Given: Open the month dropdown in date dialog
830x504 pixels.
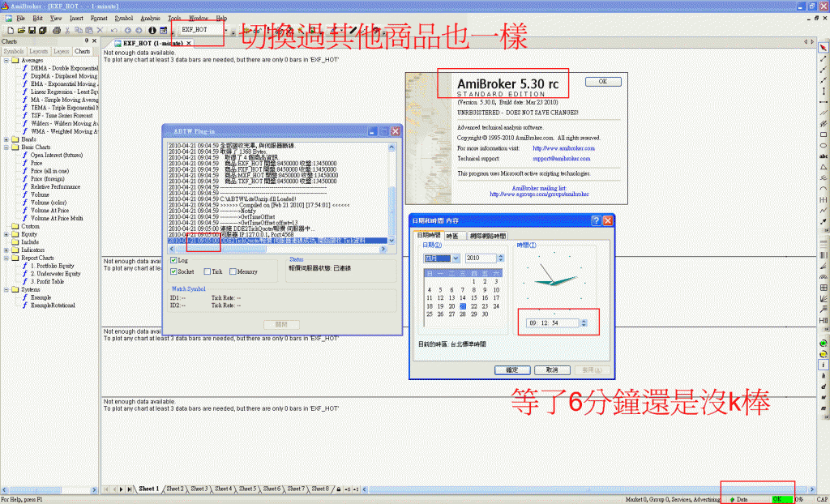Looking at the screenshot, I should tap(456, 258).
